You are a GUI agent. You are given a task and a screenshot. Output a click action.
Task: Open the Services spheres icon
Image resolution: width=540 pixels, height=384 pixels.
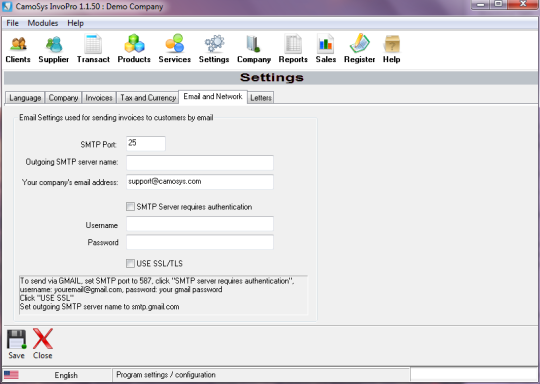[175, 44]
